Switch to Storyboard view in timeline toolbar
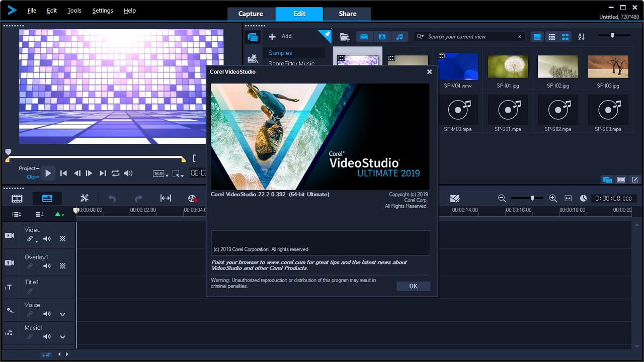Image resolution: width=644 pixels, height=362 pixels. [x=17, y=199]
